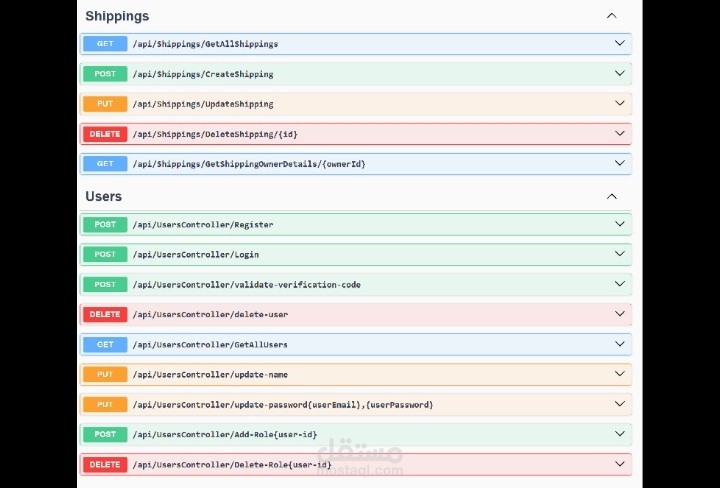Expand the Login endpoint chevron

619,254
